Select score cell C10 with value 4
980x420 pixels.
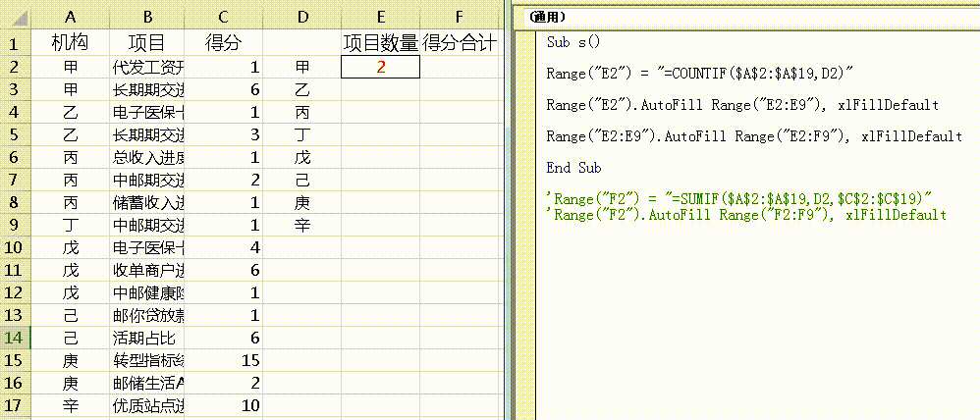[x=224, y=247]
